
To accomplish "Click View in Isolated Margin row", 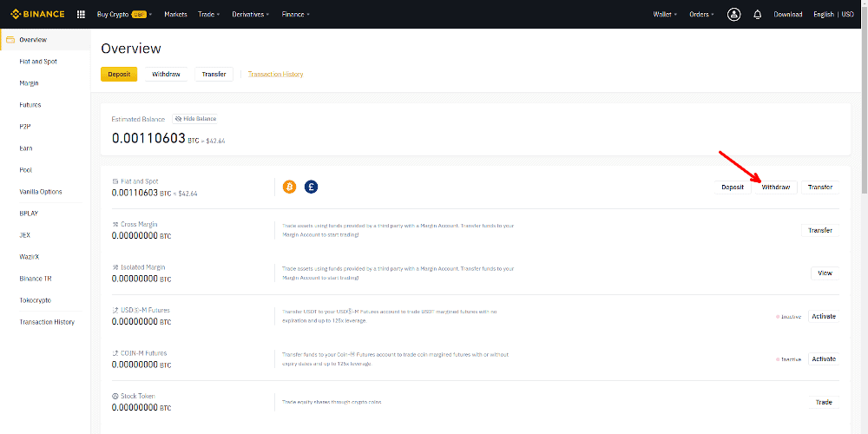I will point(825,273).
